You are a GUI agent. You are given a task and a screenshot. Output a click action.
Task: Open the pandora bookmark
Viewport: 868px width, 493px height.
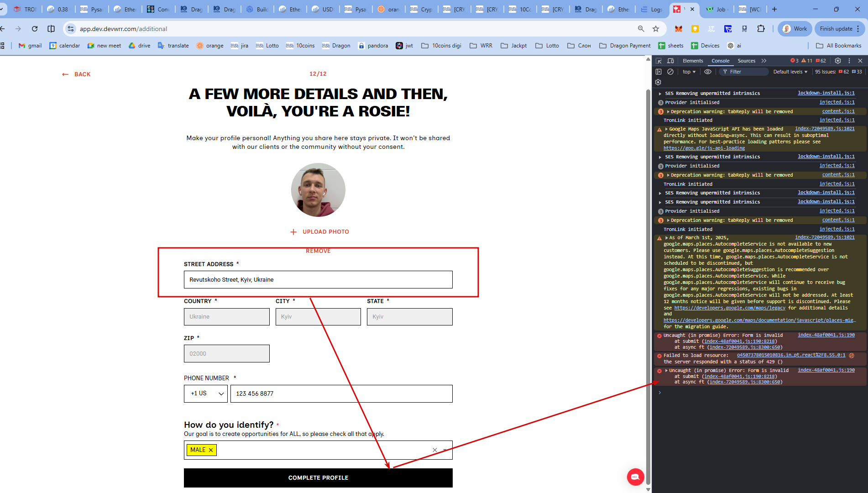coord(373,46)
